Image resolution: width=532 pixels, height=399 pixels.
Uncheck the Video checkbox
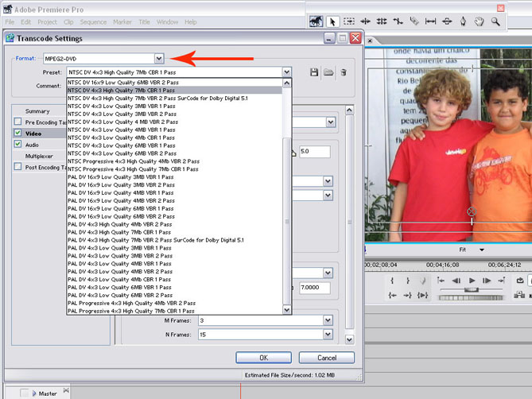[18, 134]
